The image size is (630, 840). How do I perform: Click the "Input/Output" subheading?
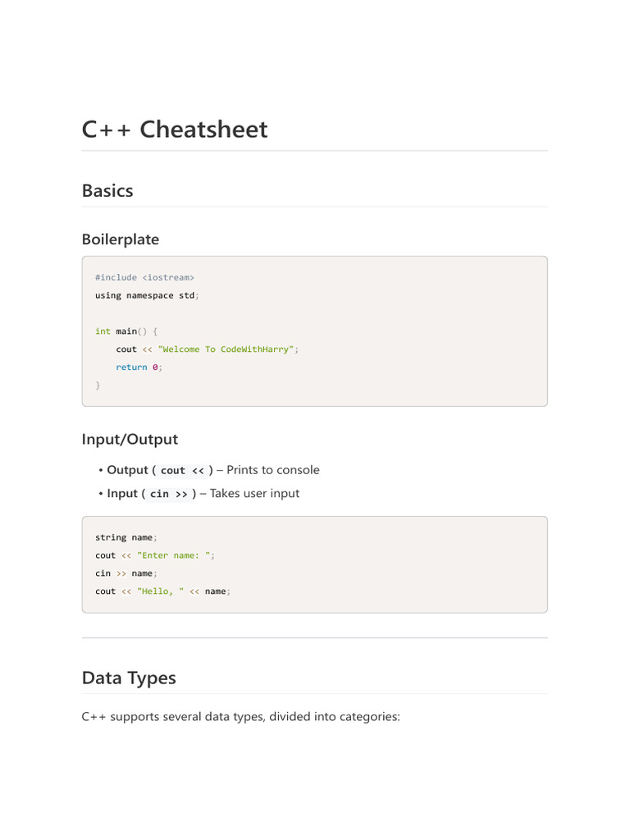(x=130, y=440)
